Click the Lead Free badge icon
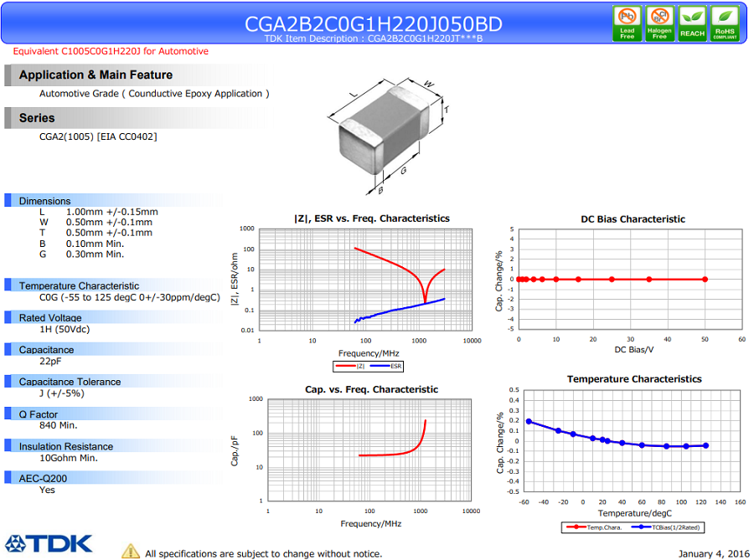This screenshot has height=560, width=754. (x=627, y=23)
